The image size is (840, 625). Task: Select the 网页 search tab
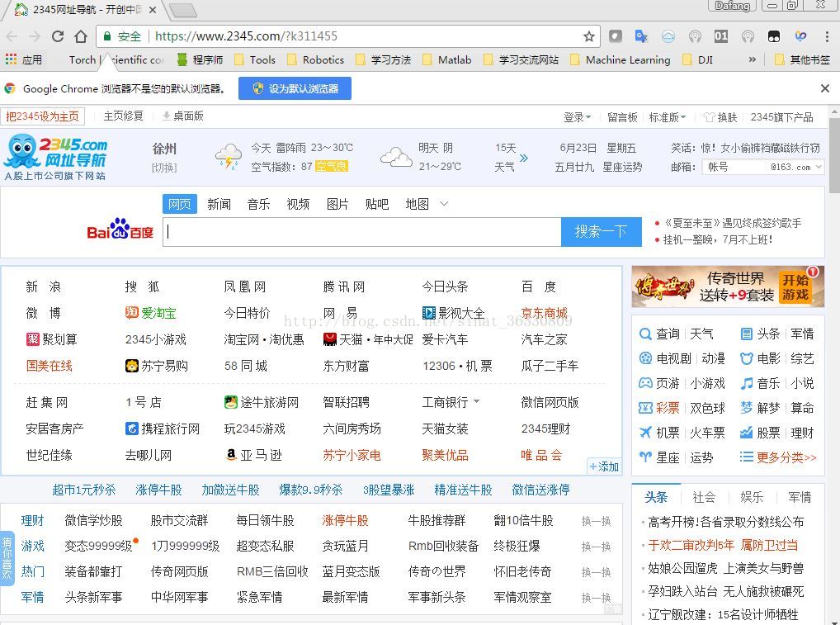click(x=179, y=204)
